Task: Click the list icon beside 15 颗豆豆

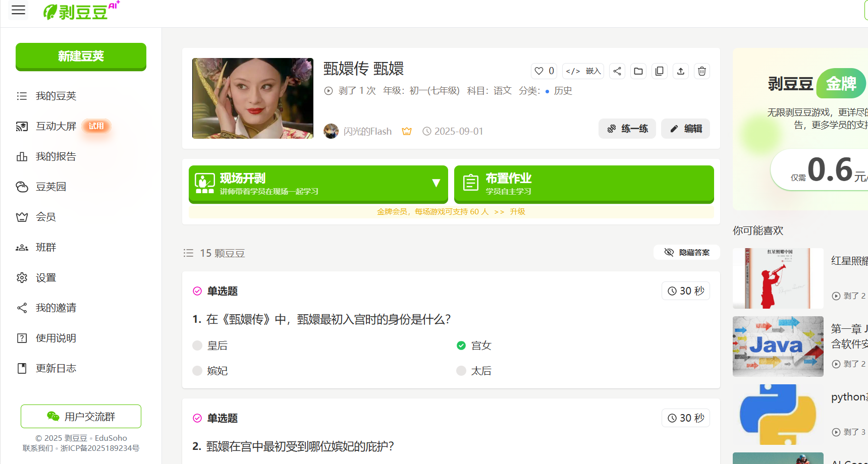Action: [x=188, y=253]
